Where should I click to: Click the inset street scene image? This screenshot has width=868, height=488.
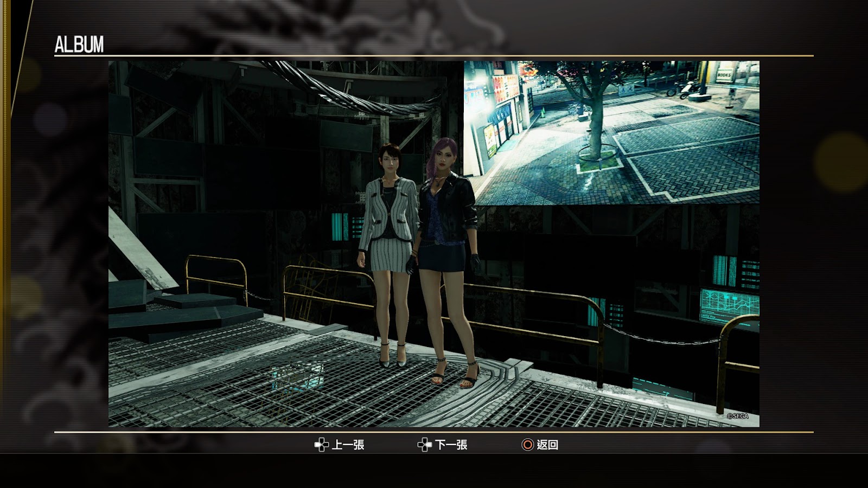click(611, 132)
